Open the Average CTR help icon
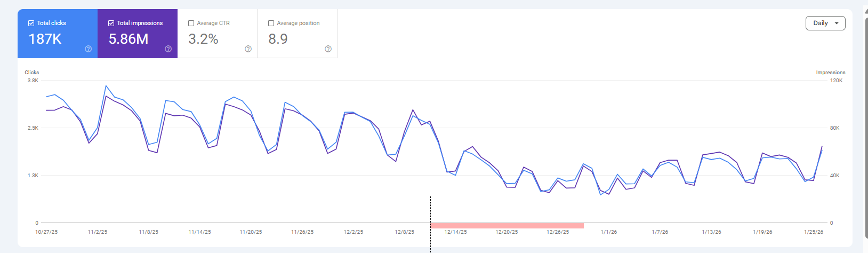The height and width of the screenshot is (253, 868). [248, 49]
